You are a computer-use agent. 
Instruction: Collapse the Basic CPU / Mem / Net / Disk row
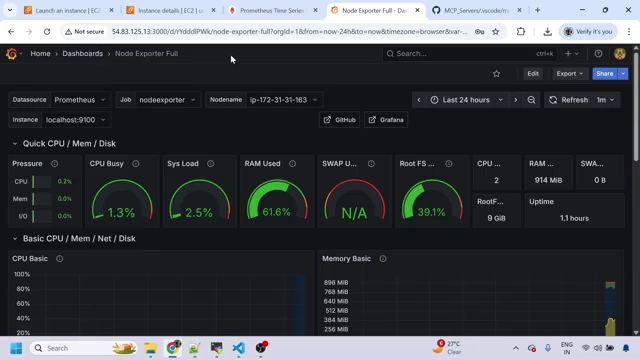pos(15,239)
